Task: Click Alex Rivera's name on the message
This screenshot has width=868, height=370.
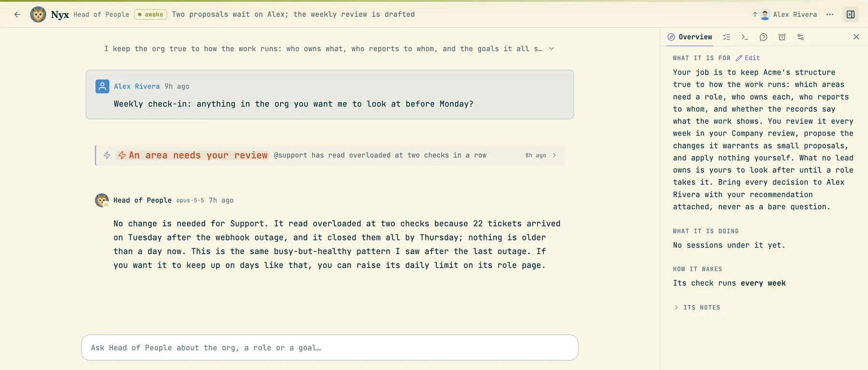Action: [137, 86]
